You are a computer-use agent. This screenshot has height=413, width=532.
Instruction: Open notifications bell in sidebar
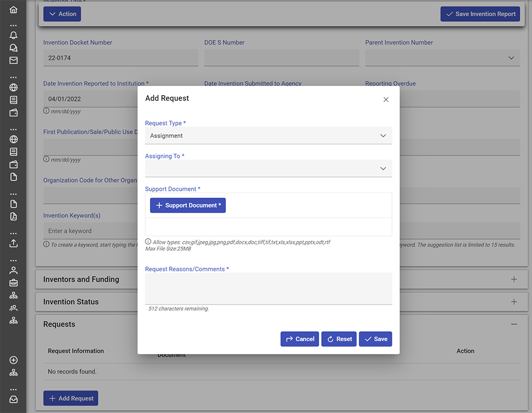tap(13, 35)
